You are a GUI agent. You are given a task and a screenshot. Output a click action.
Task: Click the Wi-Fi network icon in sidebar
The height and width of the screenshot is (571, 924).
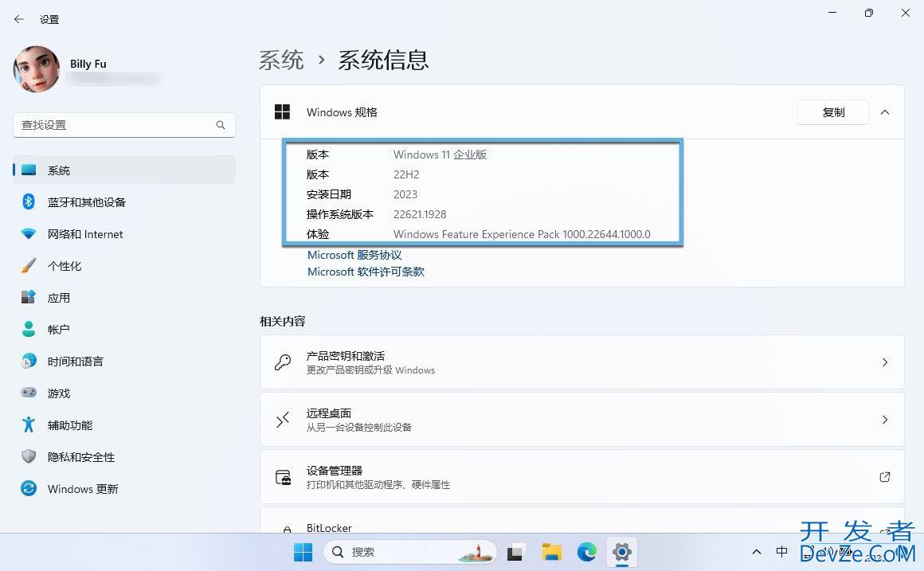pos(29,234)
